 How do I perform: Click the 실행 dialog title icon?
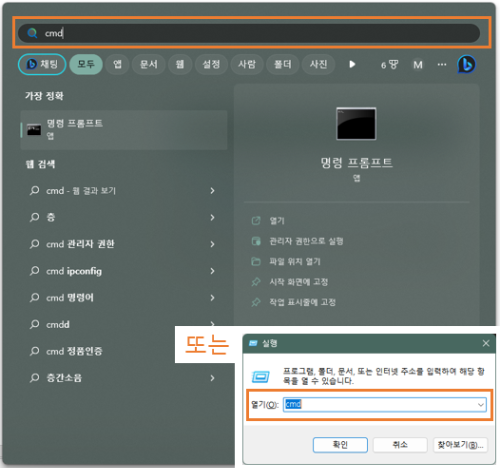click(254, 343)
